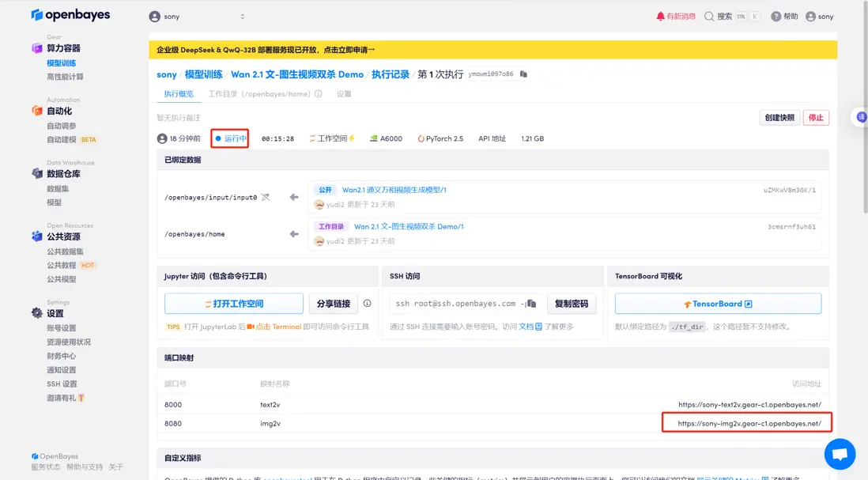Click the 复制密码 button

(572, 304)
